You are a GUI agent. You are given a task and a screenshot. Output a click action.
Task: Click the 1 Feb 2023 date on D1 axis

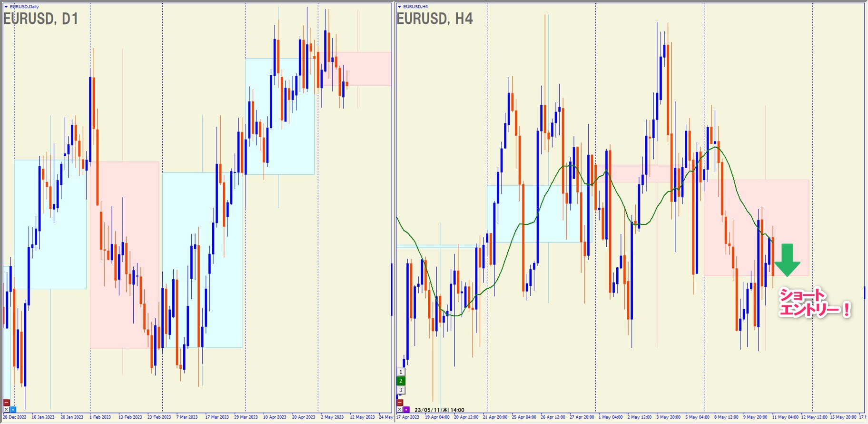(x=100, y=417)
